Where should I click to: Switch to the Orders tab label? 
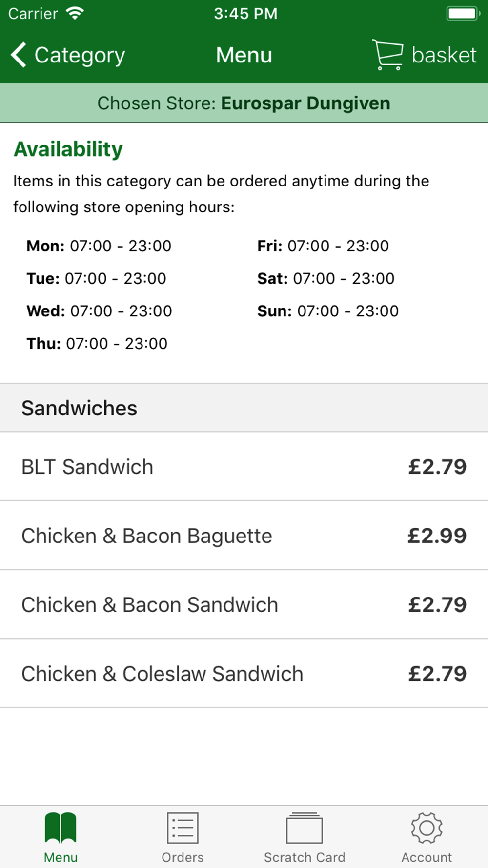tap(183, 857)
